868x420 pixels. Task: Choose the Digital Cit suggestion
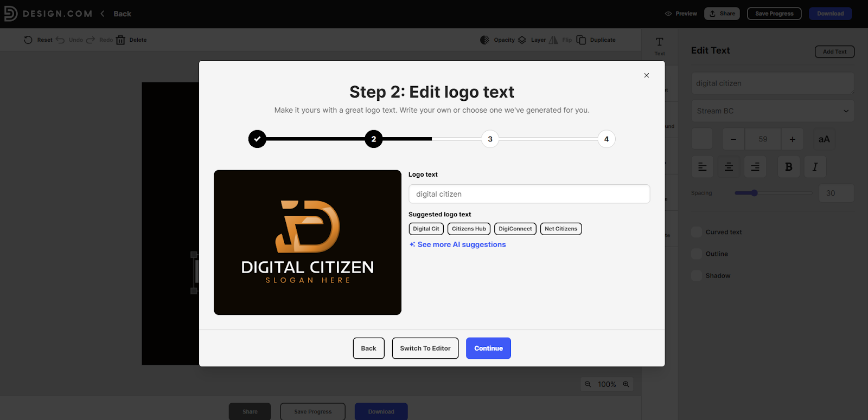pos(426,229)
